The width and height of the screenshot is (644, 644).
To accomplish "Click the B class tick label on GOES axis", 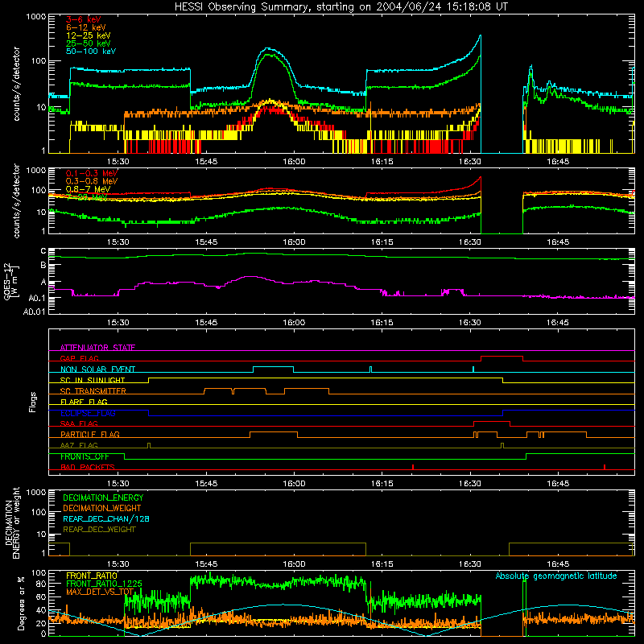I will 43,266.
